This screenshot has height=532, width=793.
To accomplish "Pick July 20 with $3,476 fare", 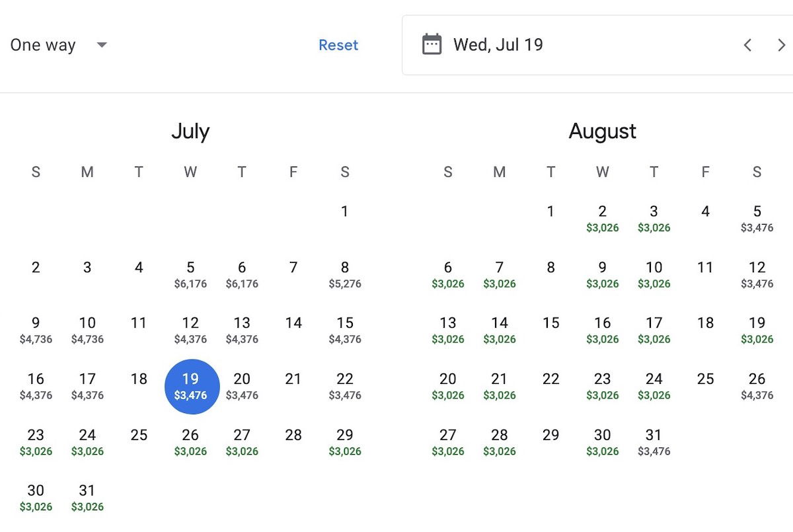I will (242, 386).
